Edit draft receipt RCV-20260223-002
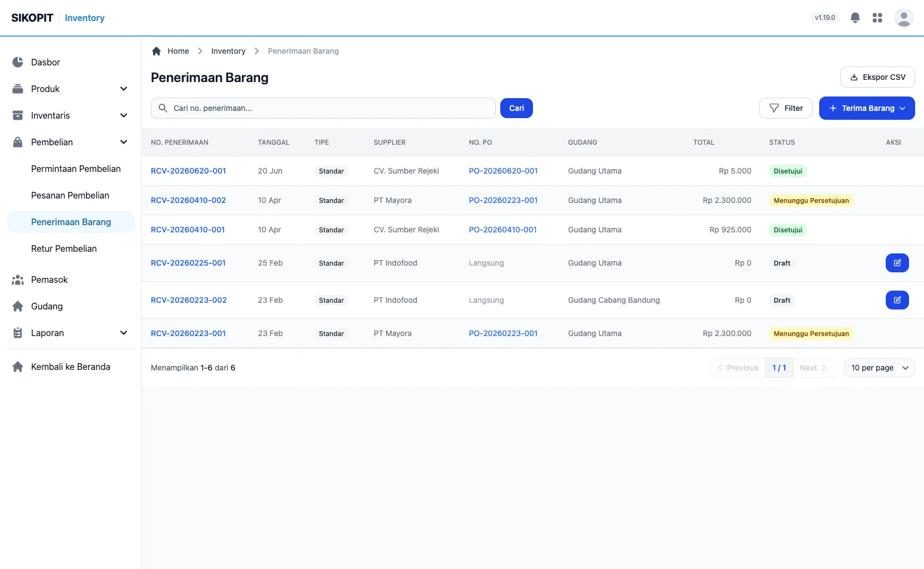924x569 pixels. click(897, 300)
